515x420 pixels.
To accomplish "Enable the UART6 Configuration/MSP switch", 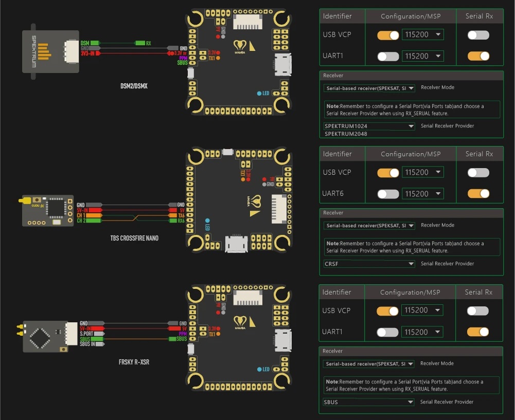I will [388, 194].
